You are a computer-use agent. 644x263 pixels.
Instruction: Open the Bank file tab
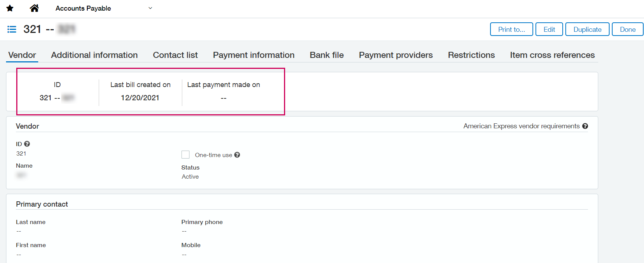click(327, 55)
